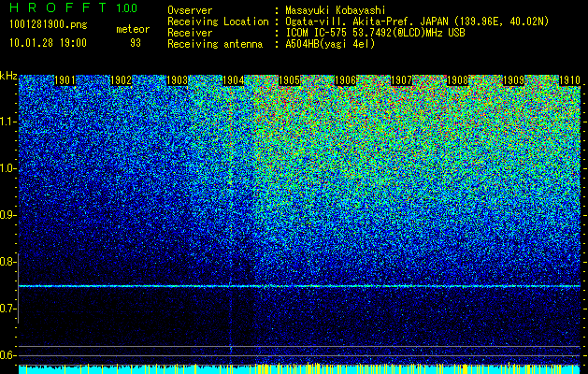Click the 1910 time marker
The image size is (588, 374).
pyautogui.click(x=569, y=80)
